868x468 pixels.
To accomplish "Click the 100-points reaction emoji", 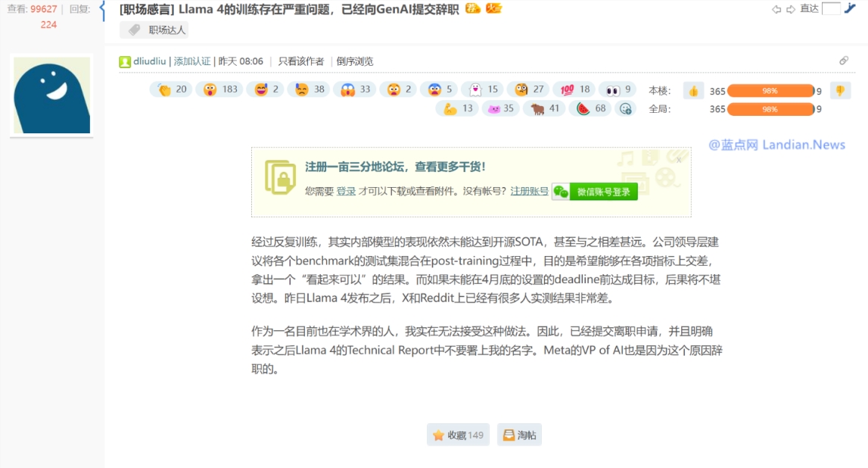I will [x=566, y=89].
